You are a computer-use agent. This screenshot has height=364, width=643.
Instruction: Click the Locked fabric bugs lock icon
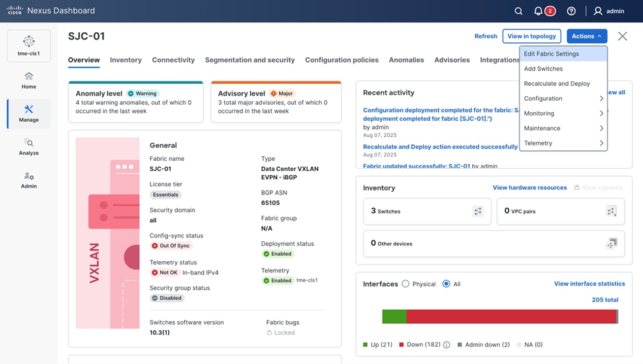coord(270,332)
